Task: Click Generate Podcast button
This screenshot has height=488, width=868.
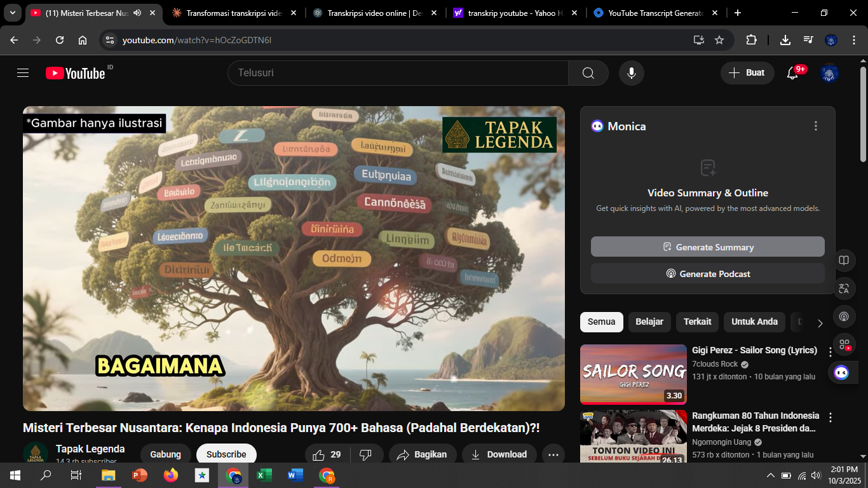Action: pyautogui.click(x=708, y=274)
